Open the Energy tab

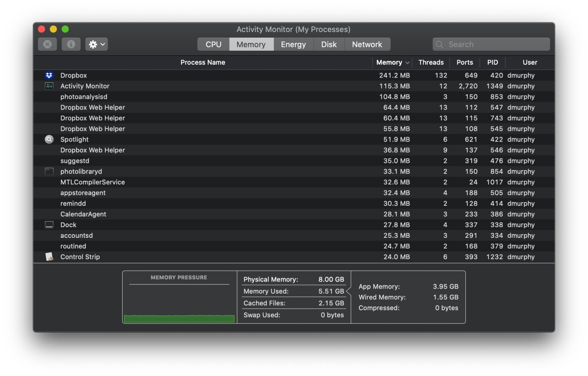[293, 44]
